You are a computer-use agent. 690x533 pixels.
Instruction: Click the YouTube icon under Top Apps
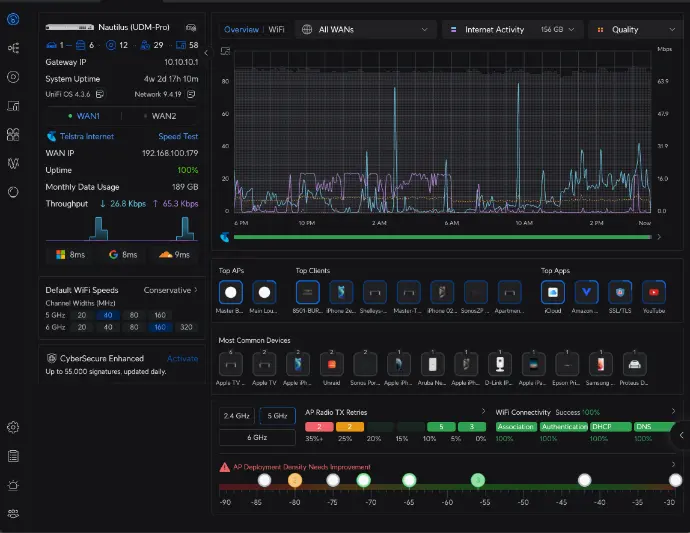pos(655,292)
